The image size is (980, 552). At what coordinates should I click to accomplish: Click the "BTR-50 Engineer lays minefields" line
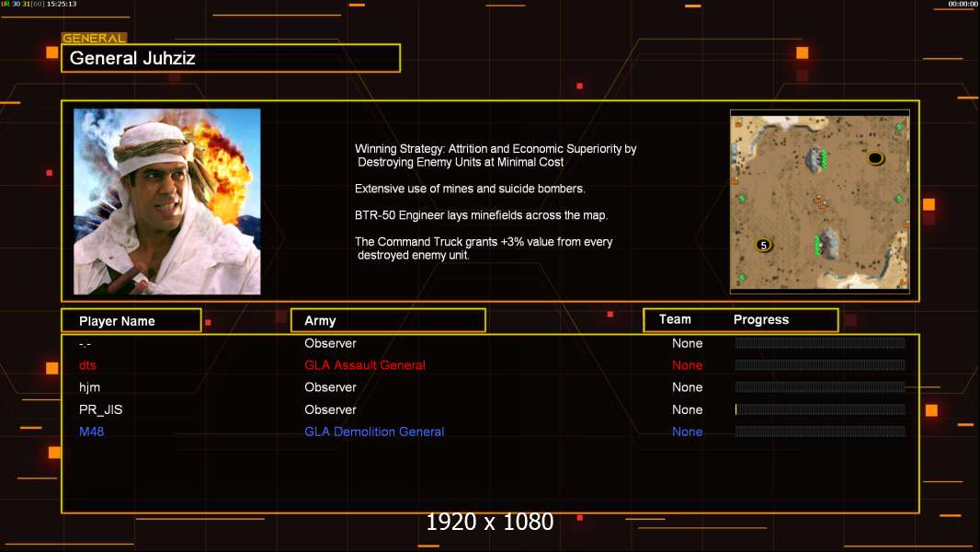[x=481, y=215]
